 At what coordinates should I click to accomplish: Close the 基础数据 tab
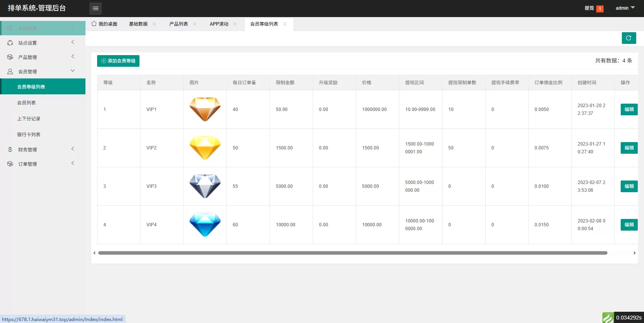click(x=154, y=24)
